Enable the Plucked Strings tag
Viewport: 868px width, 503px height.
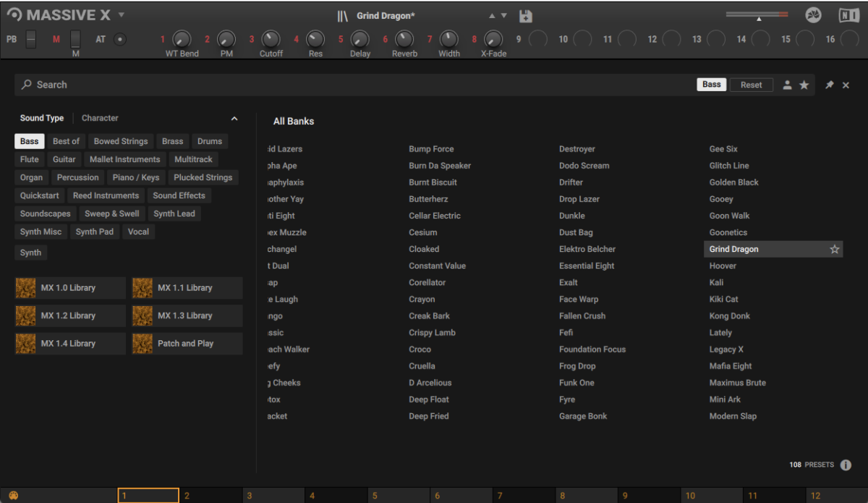tap(203, 177)
